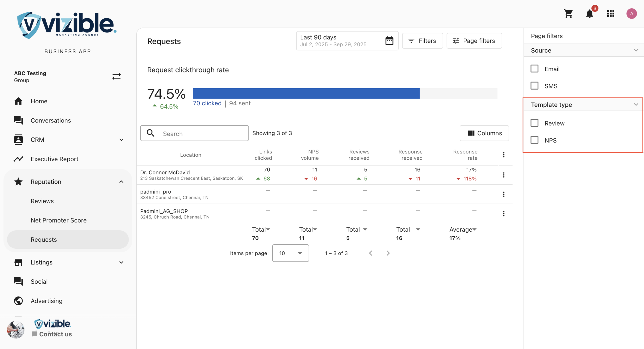644x349 pixels.
Task: Open the date range calendar icon
Action: coord(389,41)
